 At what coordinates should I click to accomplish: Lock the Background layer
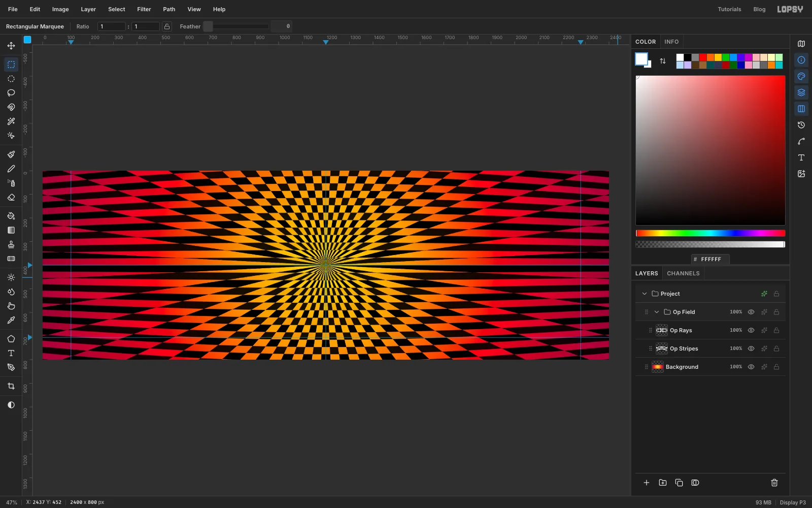click(776, 367)
